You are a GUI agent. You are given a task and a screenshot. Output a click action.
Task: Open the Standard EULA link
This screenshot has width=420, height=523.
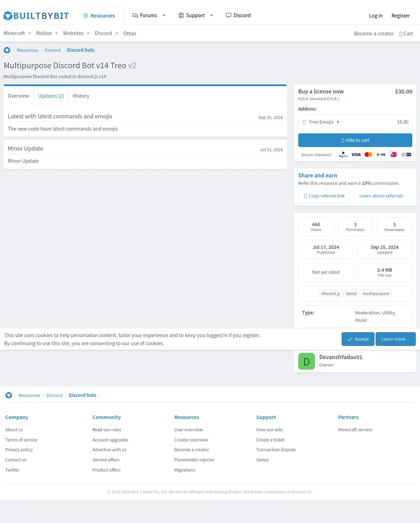coord(324,99)
